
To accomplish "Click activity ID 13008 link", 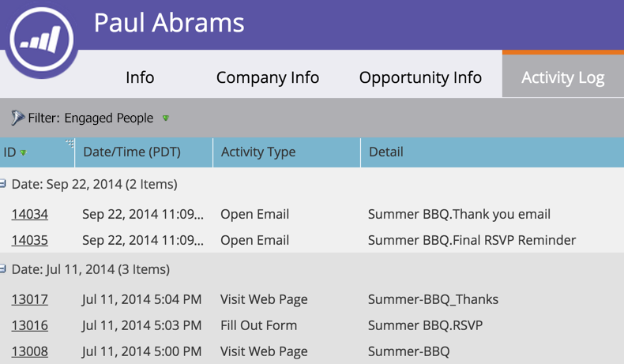I will tap(30, 351).
